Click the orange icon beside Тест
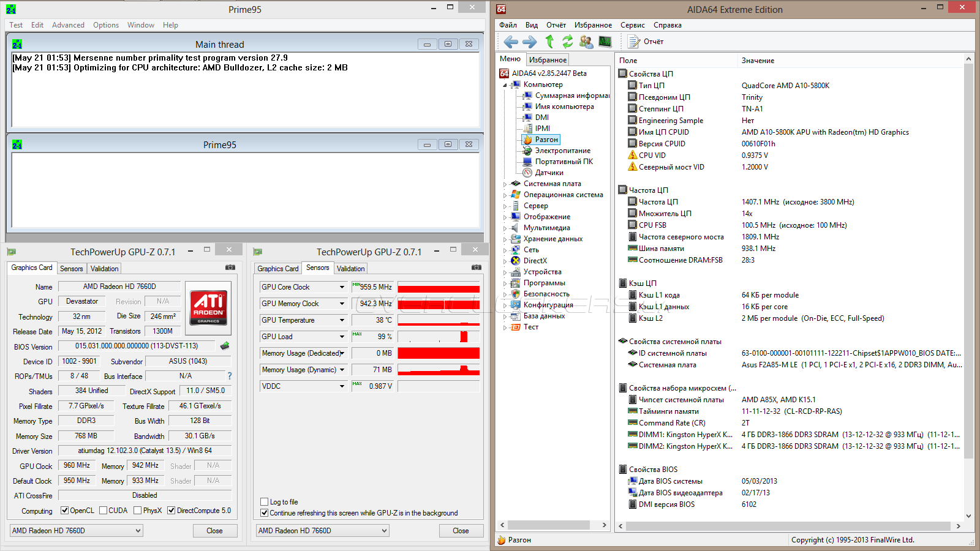The width and height of the screenshot is (980, 551). point(516,327)
